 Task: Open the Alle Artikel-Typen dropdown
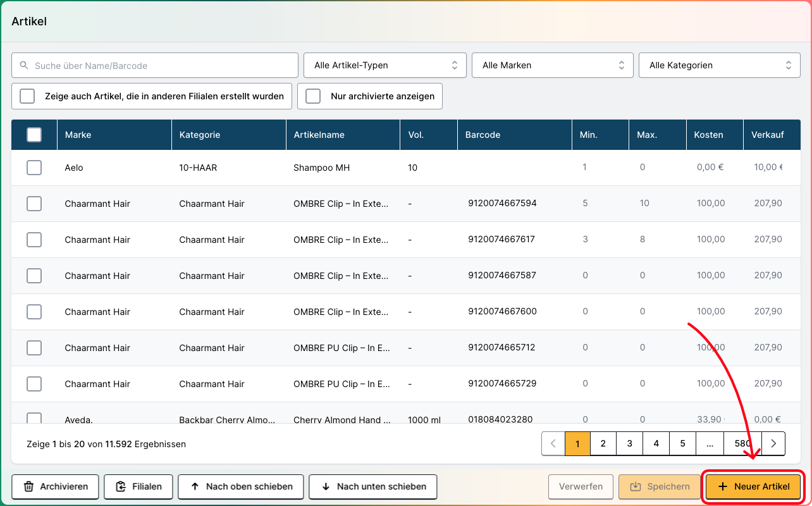coord(385,65)
